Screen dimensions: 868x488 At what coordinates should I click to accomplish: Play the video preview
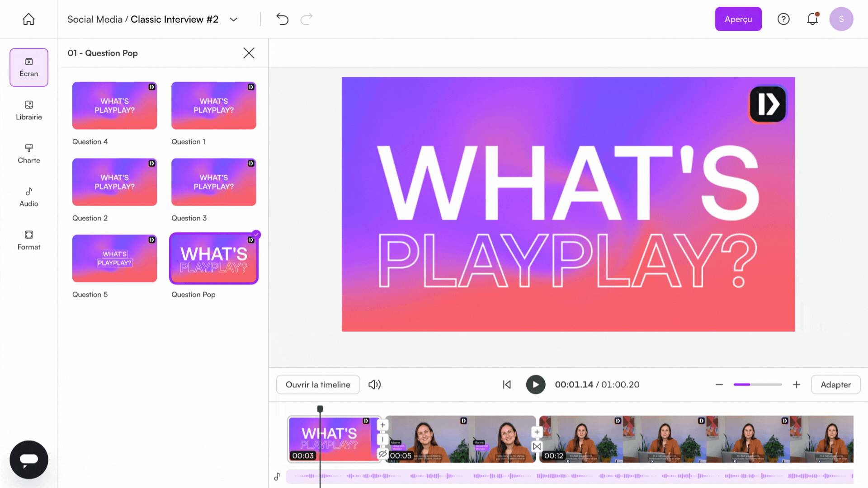pos(535,385)
